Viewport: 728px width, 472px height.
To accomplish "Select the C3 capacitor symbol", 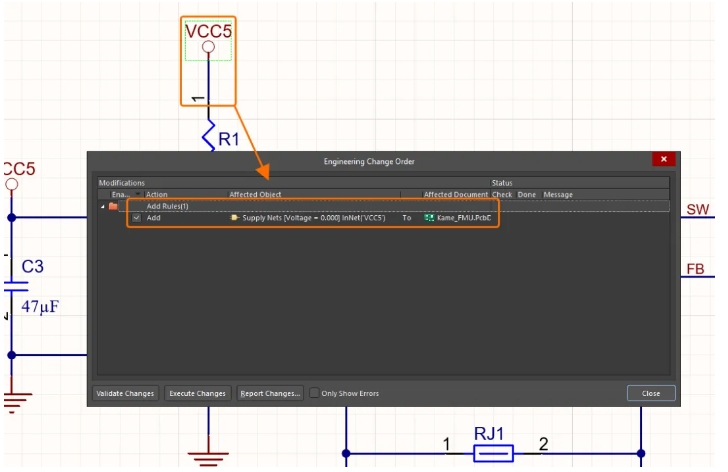I will 15,286.
